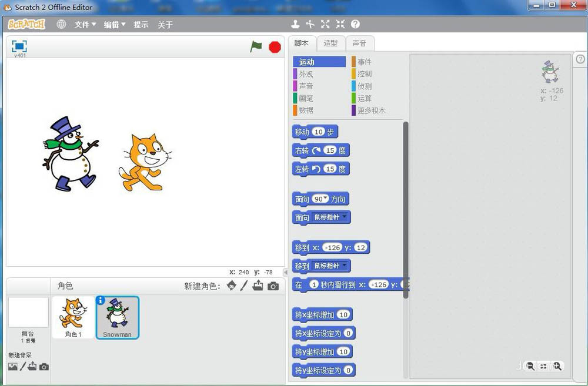
Task: Select the 画笔 block category
Action: [x=319, y=98]
